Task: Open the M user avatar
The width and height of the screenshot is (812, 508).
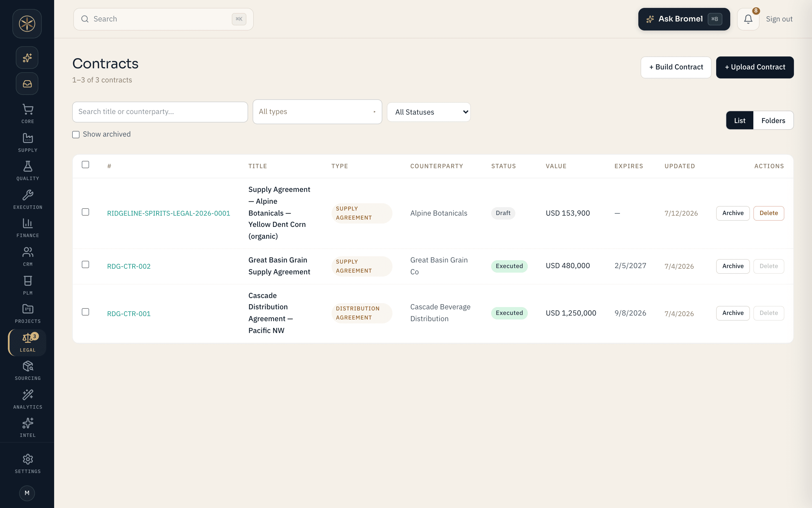Action: [27, 493]
